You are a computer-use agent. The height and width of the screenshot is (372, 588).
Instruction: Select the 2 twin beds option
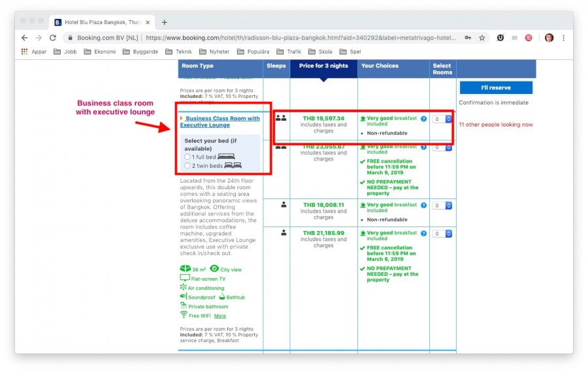188,166
